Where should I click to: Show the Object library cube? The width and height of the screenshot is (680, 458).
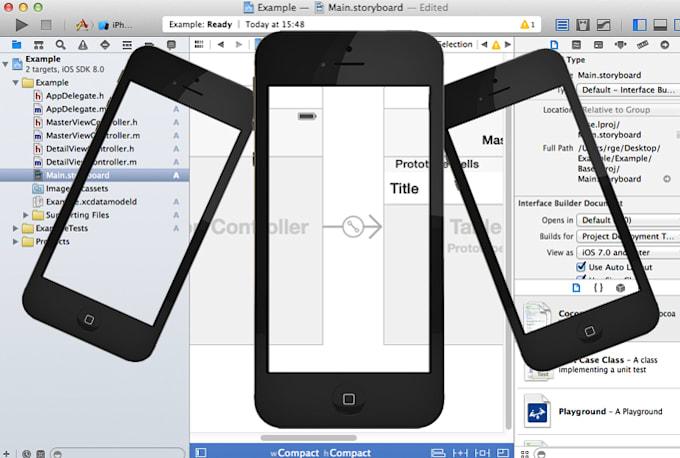point(621,288)
